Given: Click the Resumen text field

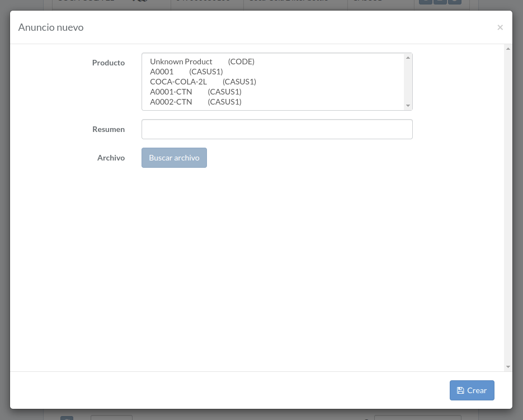Looking at the screenshot, I should pyautogui.click(x=277, y=129).
